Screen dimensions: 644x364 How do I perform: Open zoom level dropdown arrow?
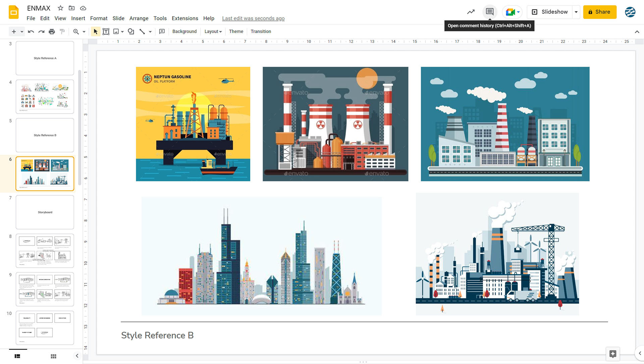point(84,32)
